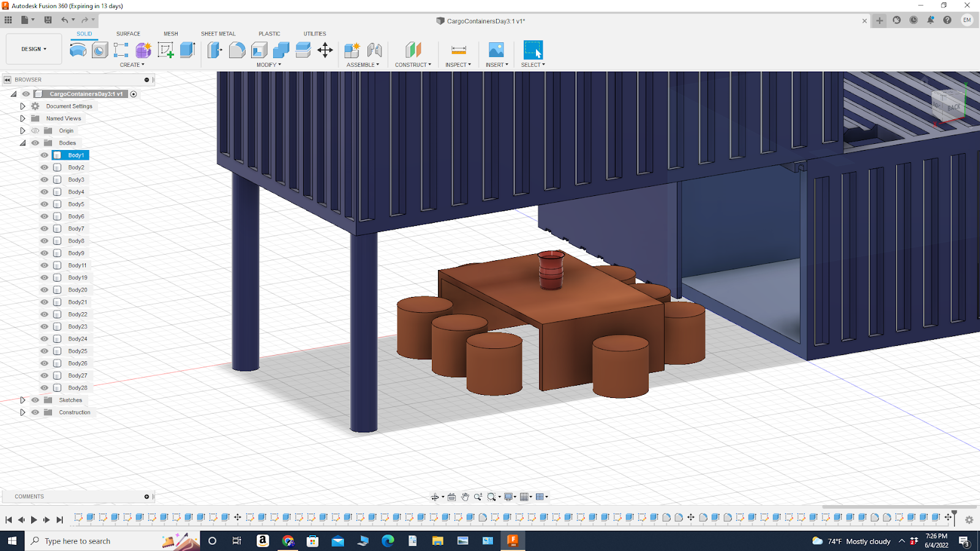
Task: Open the DESIGN workspace switcher
Action: coord(33,49)
